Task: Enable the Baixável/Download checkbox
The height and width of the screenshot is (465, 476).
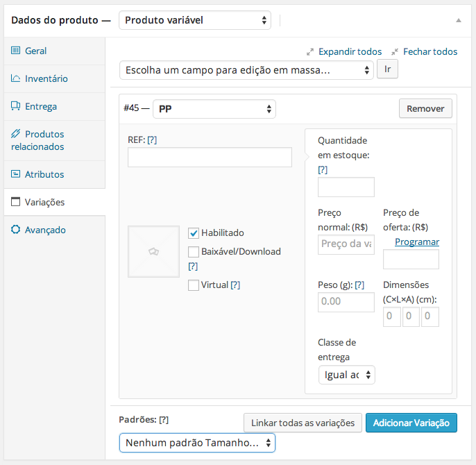Action: 194,252
